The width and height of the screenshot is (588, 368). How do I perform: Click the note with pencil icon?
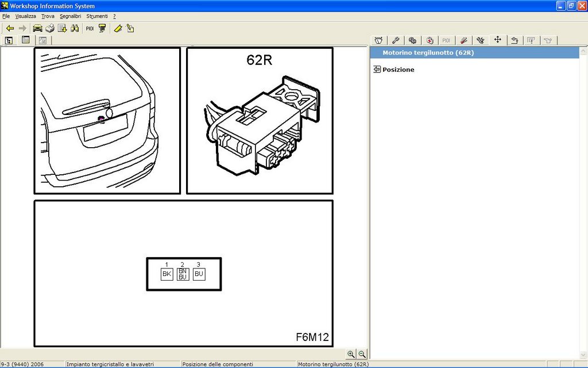click(x=130, y=28)
